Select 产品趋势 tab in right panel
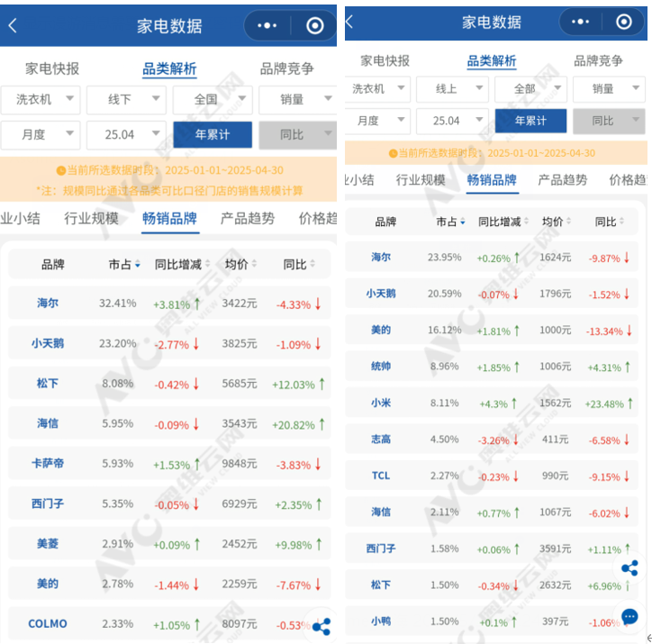Screen dimensions: 652x644 (562, 180)
